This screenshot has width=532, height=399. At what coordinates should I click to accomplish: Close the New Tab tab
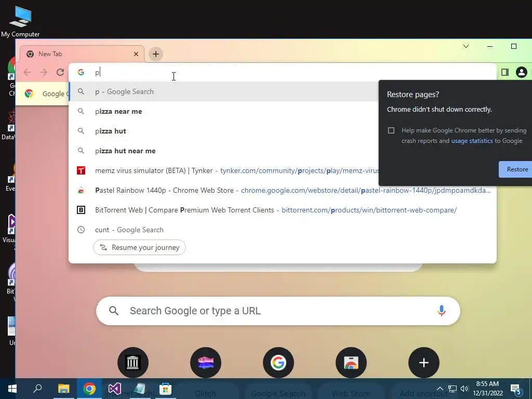[136, 54]
